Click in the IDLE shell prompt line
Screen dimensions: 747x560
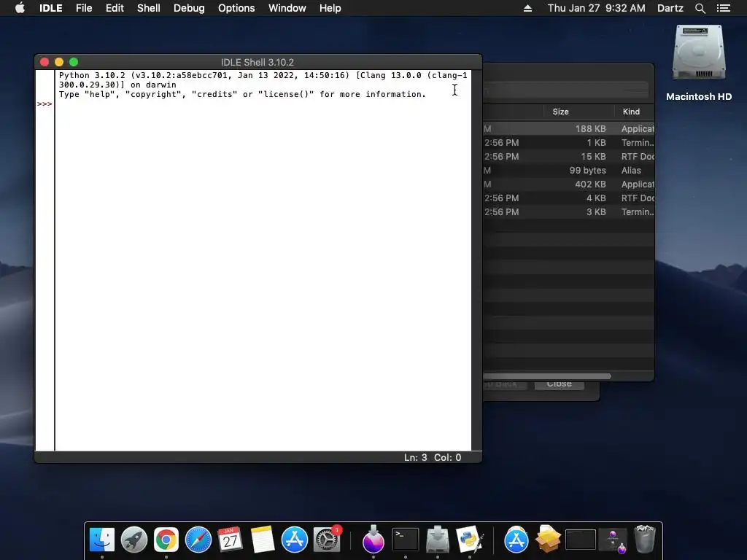point(263,104)
